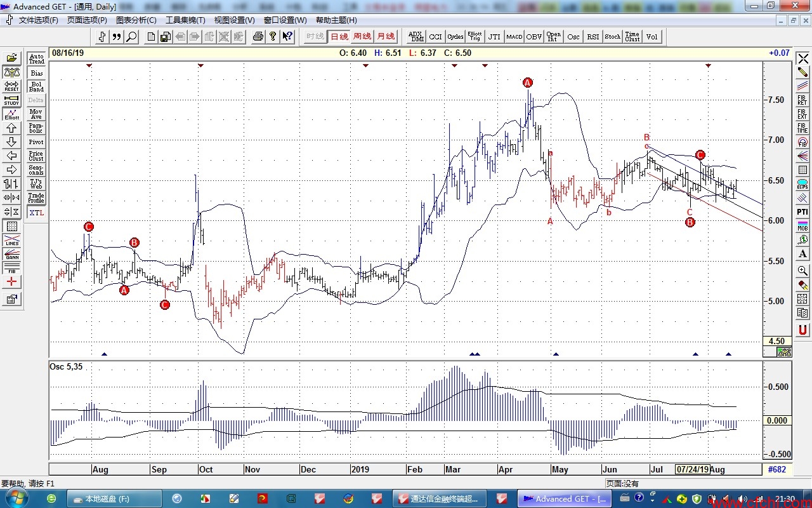This screenshot has width=812, height=508.
Task: Click the zoom magnifier in right toolbar
Action: (x=803, y=271)
